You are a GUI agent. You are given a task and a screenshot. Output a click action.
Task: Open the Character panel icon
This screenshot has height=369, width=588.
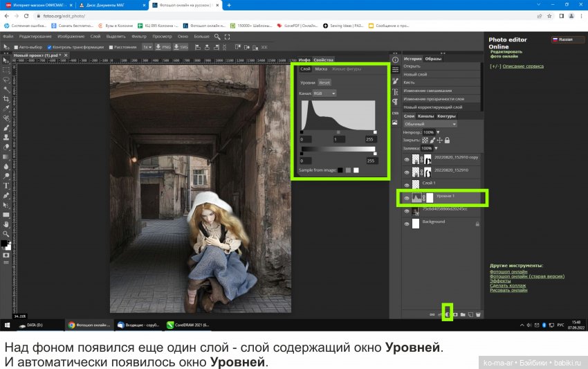[395, 92]
